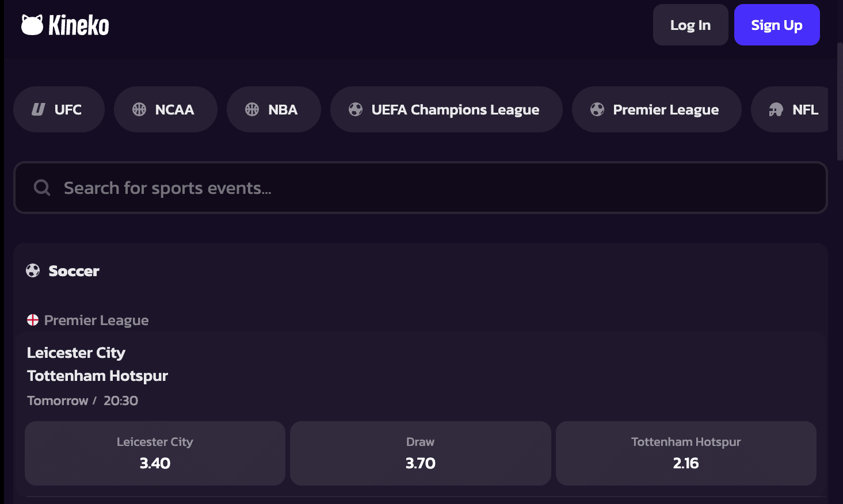Viewport: 843px width, 504px height.
Task: Select the UEFA Champions League tab
Action: (x=447, y=109)
